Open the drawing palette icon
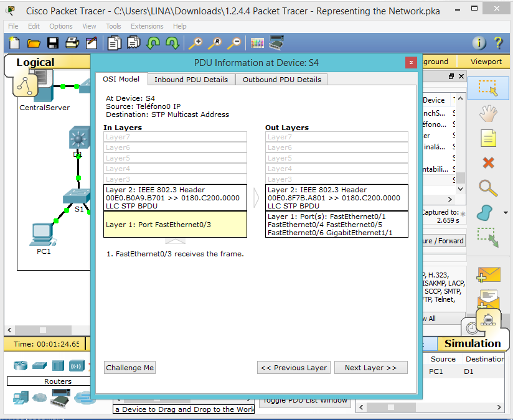Viewport: 513px width, 420px height. [x=257, y=43]
